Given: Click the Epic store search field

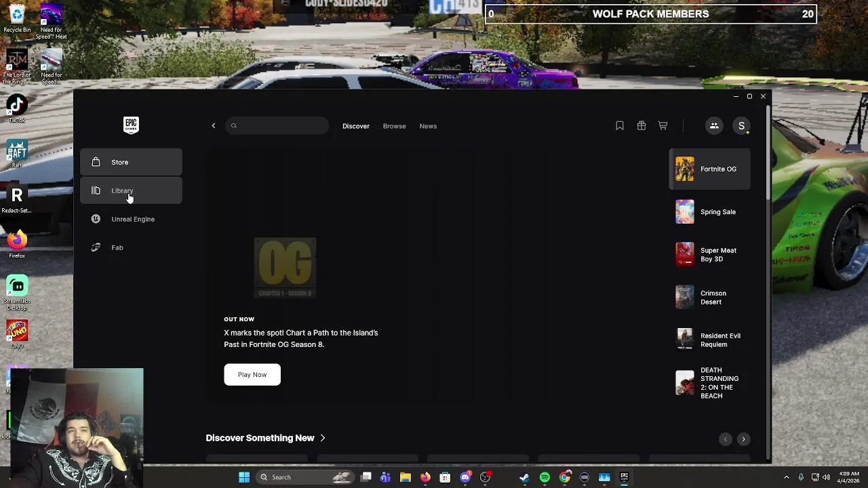Looking at the screenshot, I should tap(277, 126).
